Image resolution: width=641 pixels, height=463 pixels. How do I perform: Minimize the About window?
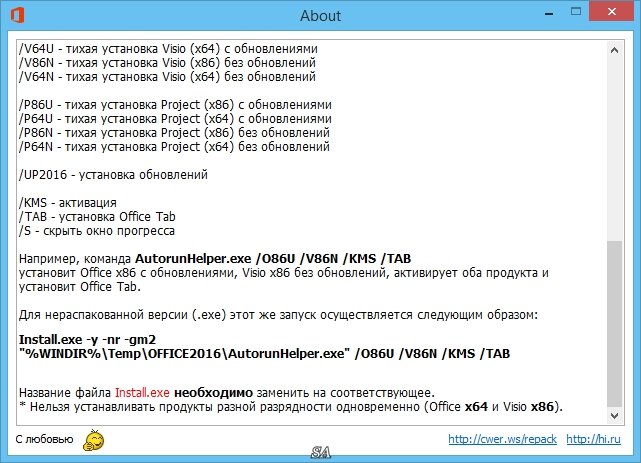pyautogui.click(x=549, y=14)
